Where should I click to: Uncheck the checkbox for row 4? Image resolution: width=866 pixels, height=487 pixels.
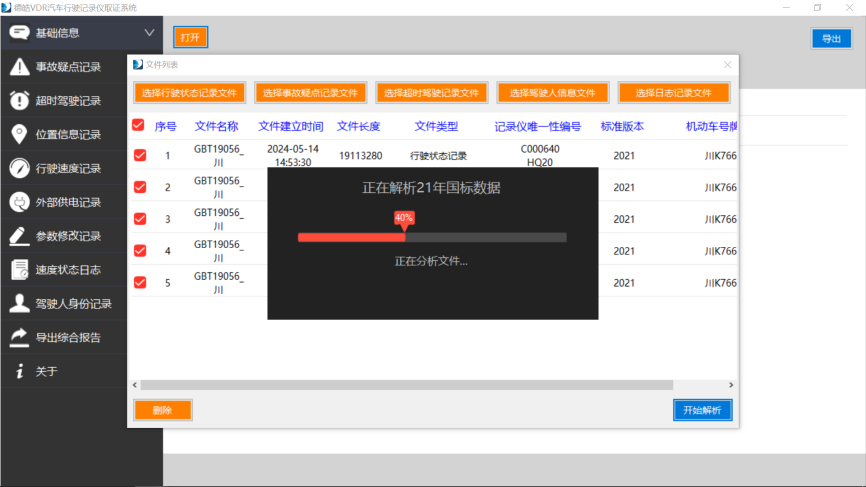click(x=140, y=251)
